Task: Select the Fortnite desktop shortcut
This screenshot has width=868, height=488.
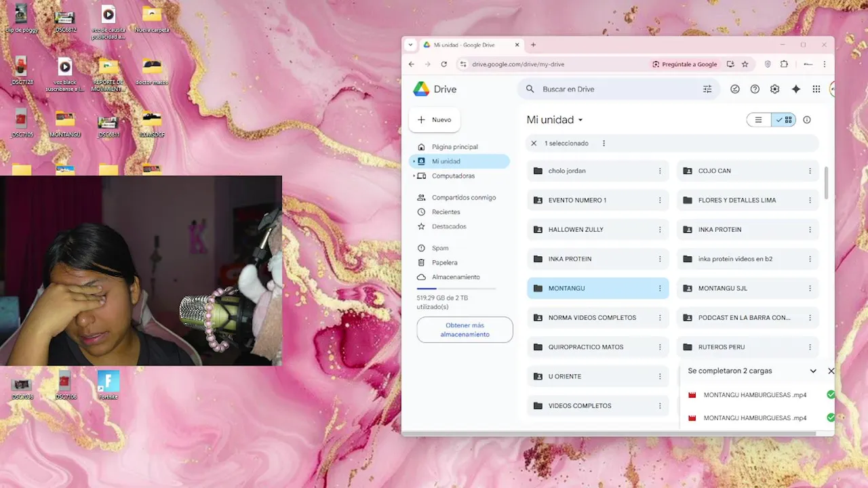Action: (x=108, y=384)
